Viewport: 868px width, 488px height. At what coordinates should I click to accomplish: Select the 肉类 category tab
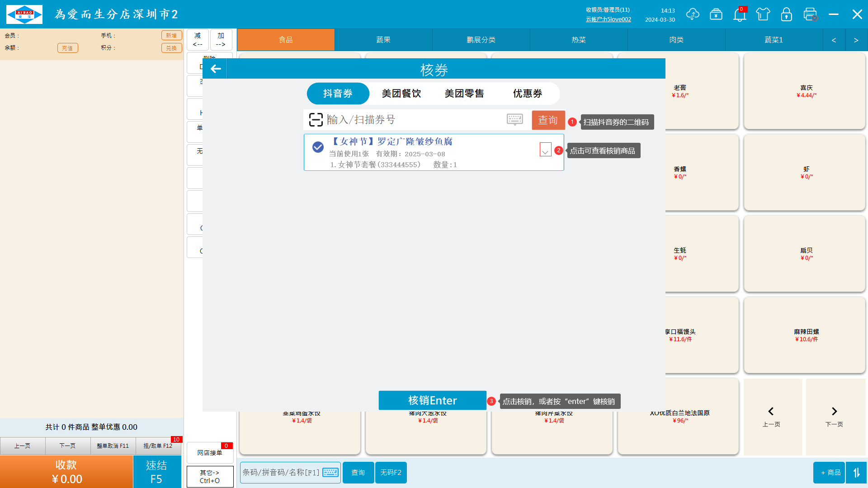676,40
